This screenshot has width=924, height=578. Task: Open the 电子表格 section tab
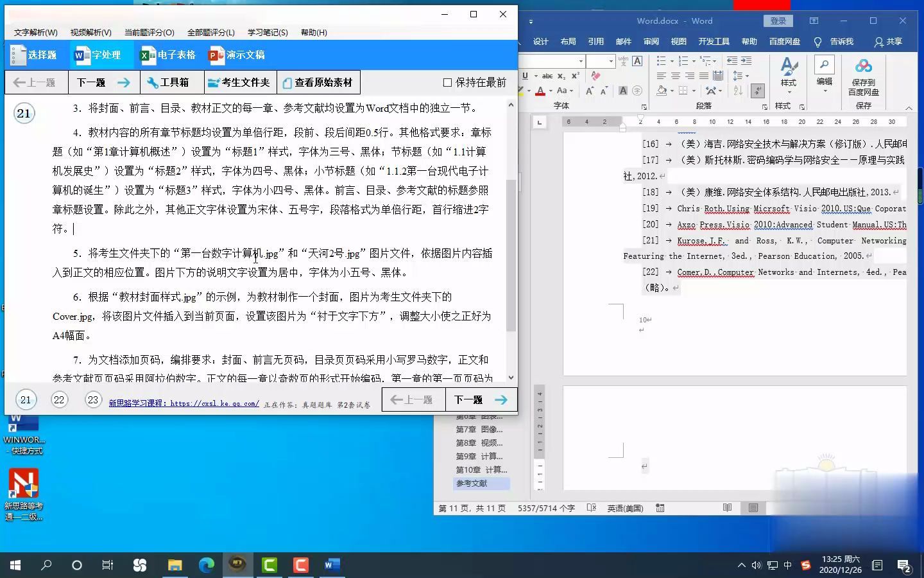(168, 55)
